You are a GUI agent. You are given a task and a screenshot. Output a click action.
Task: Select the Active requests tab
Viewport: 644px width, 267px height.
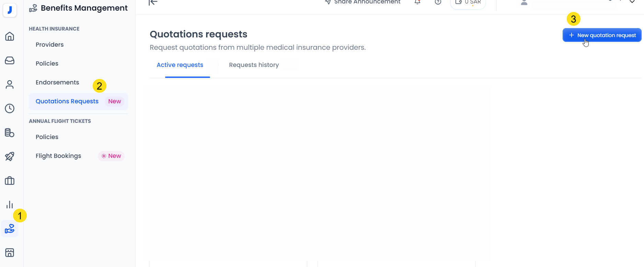pyautogui.click(x=180, y=65)
